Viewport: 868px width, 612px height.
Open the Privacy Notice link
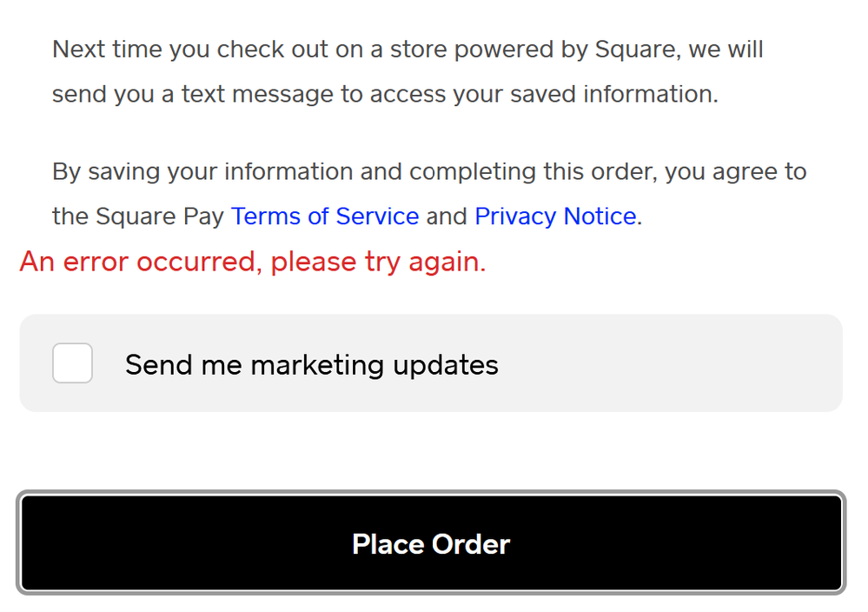(x=555, y=216)
